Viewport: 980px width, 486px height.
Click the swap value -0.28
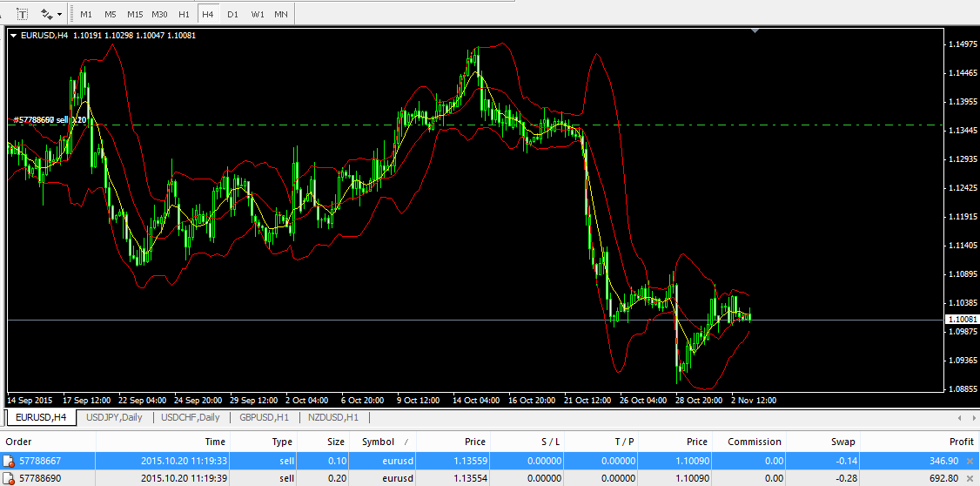coord(848,478)
